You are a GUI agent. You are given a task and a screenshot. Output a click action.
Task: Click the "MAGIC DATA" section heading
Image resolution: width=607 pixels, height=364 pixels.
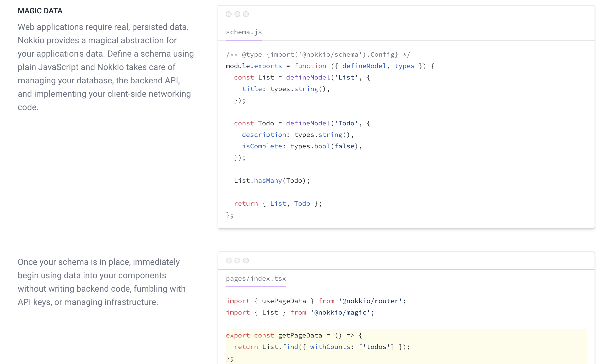click(x=40, y=11)
